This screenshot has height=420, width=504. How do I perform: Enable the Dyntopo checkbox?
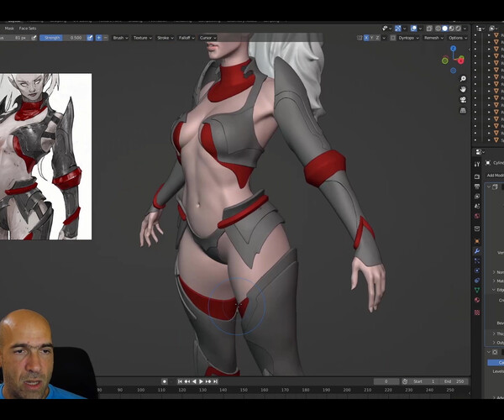(x=393, y=38)
